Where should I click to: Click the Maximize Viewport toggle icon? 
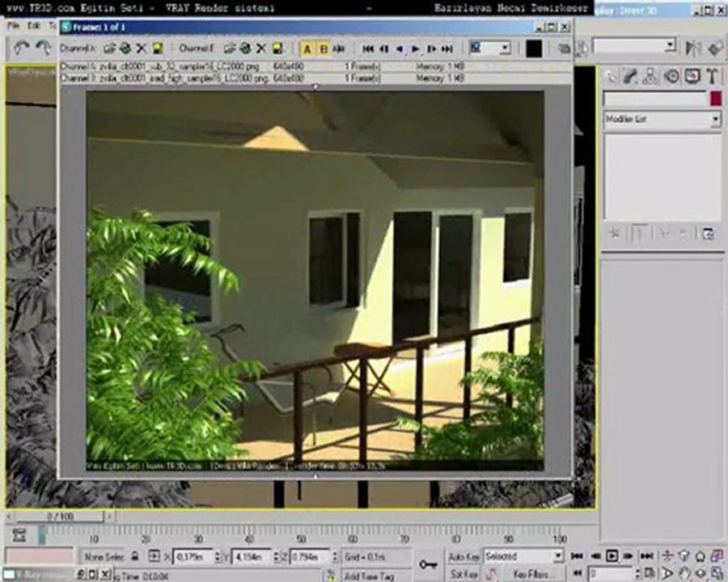pos(717,574)
